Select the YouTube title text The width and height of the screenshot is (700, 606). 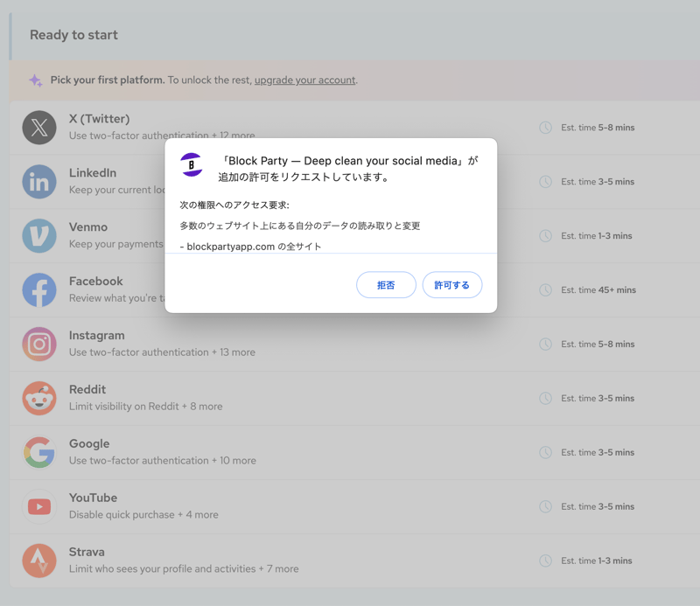(93, 498)
